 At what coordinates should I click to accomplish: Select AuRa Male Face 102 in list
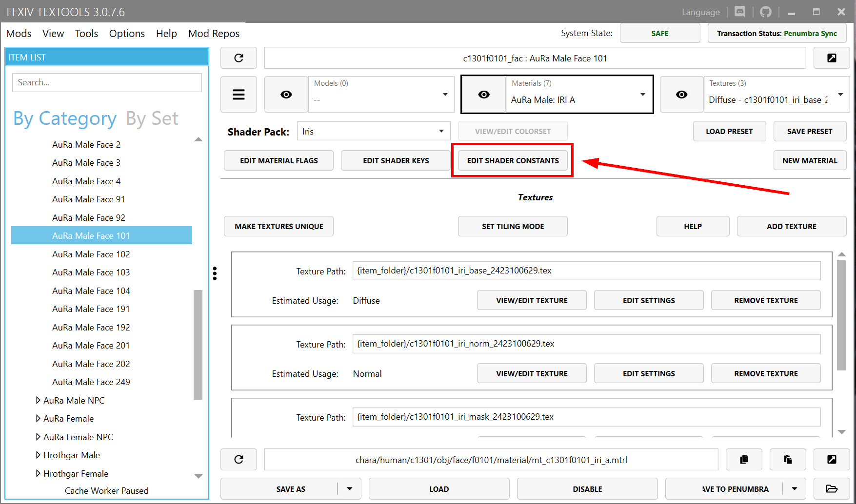click(101, 254)
